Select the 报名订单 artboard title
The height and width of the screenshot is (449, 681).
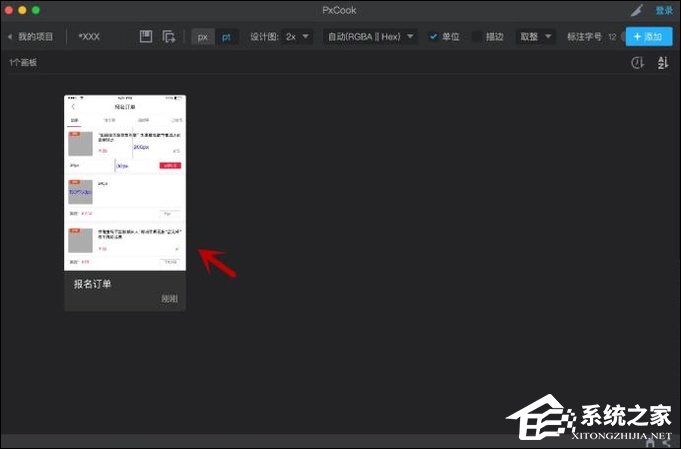point(93,284)
